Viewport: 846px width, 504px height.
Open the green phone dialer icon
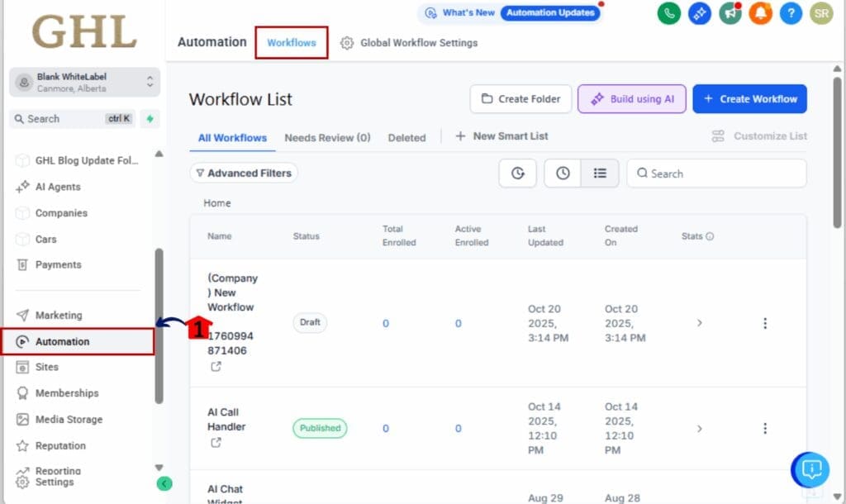click(668, 13)
